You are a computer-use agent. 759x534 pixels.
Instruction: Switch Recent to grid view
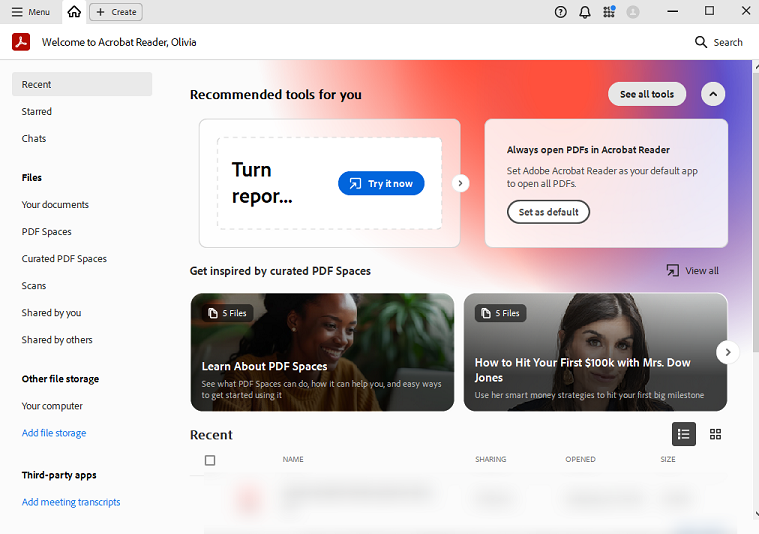pos(715,434)
